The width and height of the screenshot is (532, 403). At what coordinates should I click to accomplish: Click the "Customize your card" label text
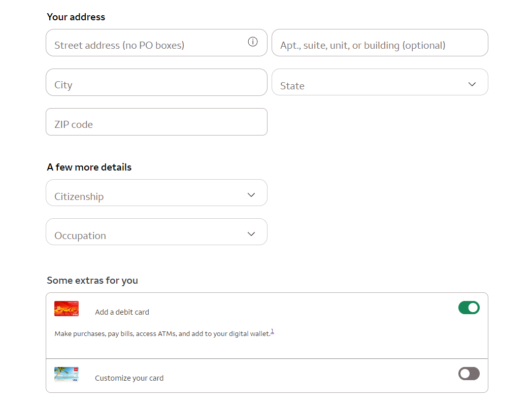(x=129, y=378)
